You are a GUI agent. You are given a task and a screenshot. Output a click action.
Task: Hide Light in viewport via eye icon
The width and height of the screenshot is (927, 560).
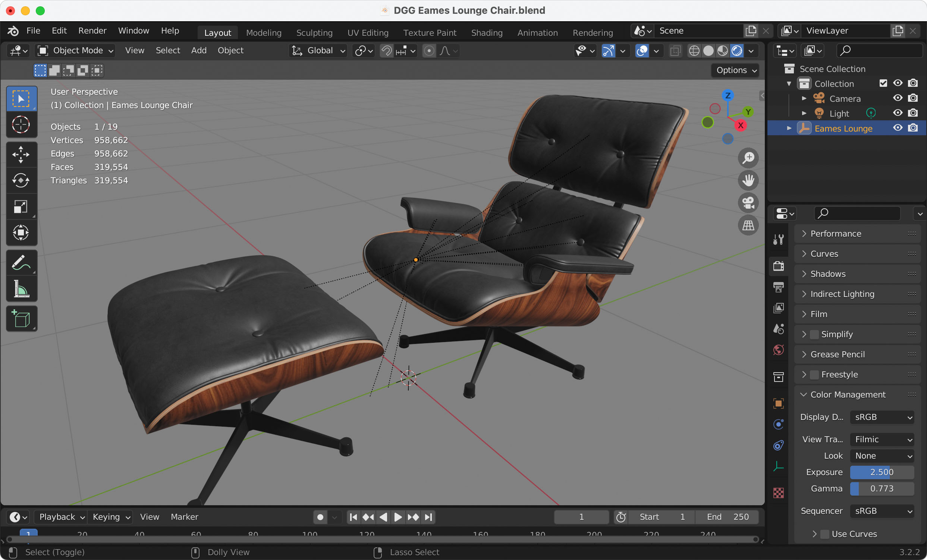click(x=898, y=113)
